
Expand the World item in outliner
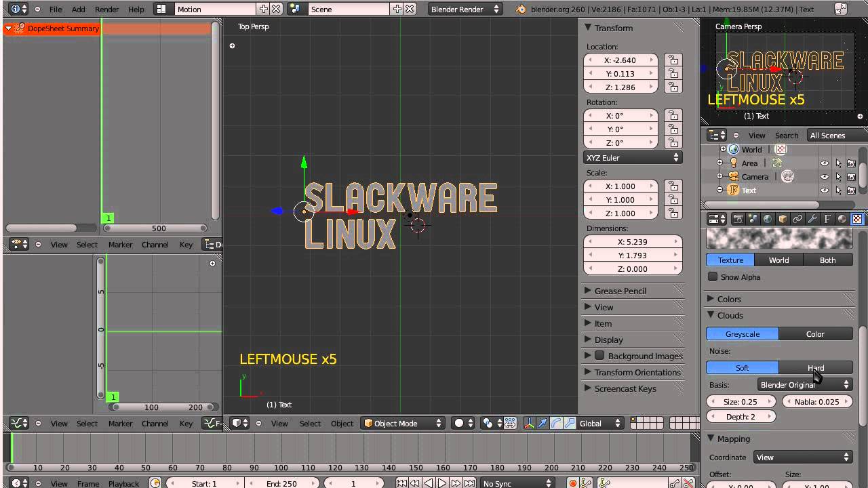point(723,149)
